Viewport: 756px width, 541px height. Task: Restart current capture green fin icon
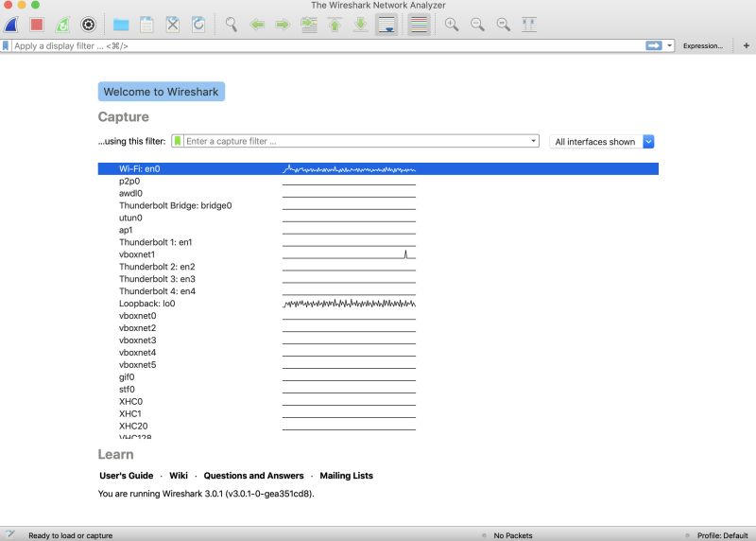62,25
